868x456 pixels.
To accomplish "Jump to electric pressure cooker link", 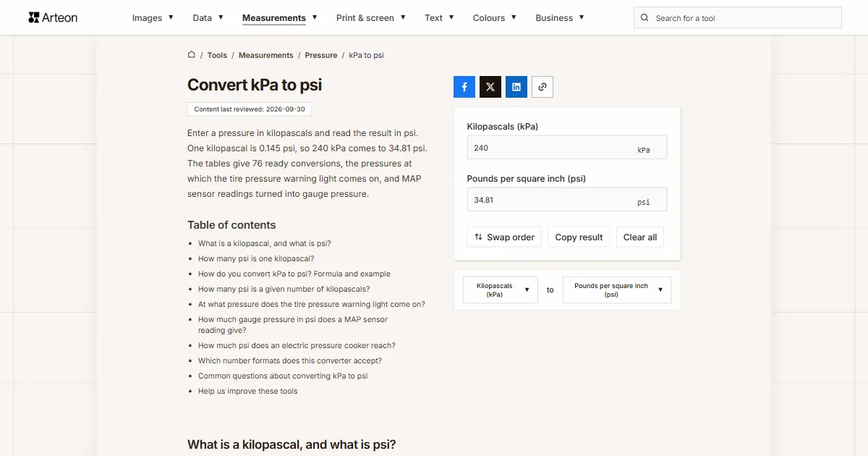I will pyautogui.click(x=297, y=345).
